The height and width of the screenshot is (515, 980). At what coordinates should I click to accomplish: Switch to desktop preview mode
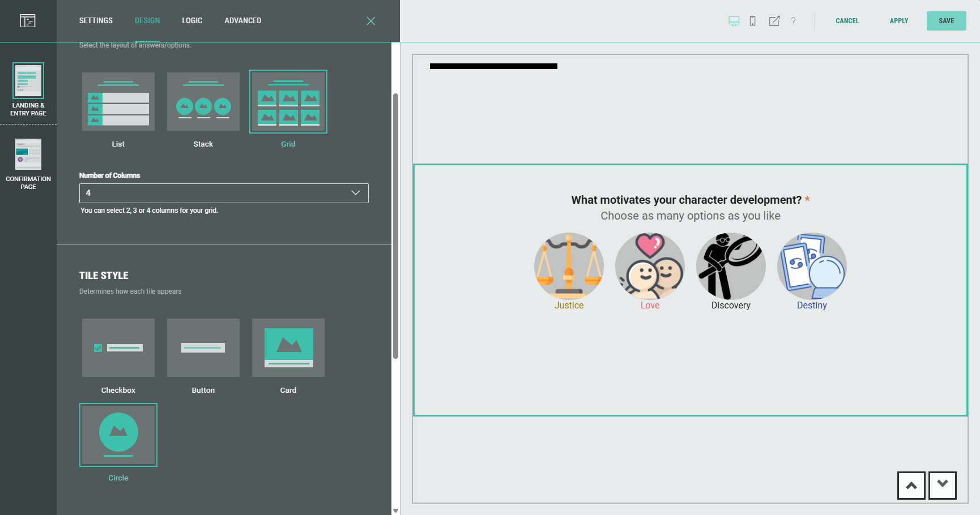pyautogui.click(x=734, y=21)
